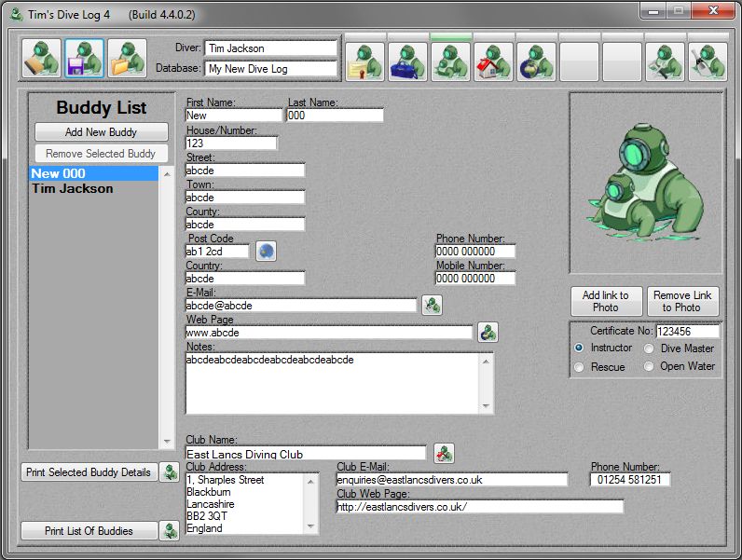Viewport: 742px width, 560px height.
Task: Open the certificate section diver icon
Action: 364,61
